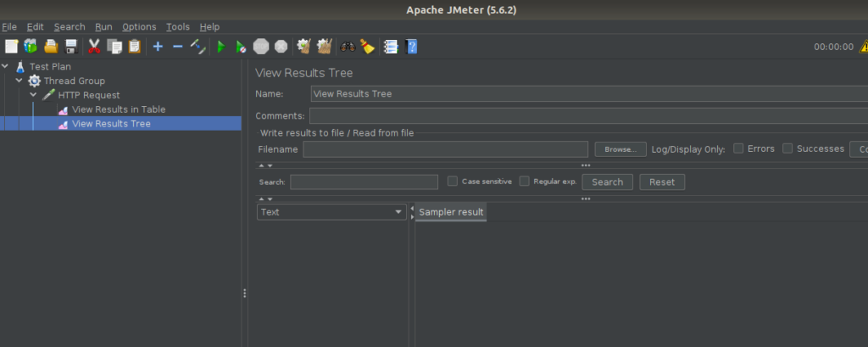The image size is (868, 347).
Task: Click the Search text field
Action: (364, 182)
